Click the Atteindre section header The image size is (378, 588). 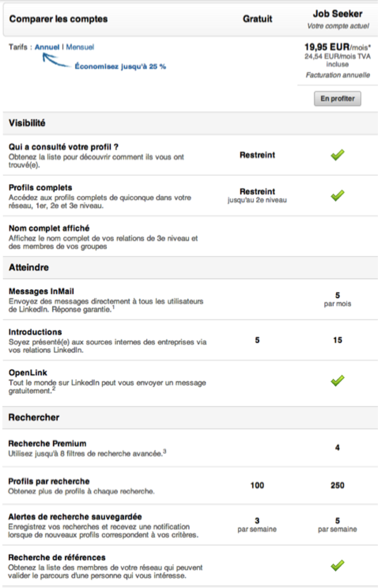pyautogui.click(x=29, y=267)
